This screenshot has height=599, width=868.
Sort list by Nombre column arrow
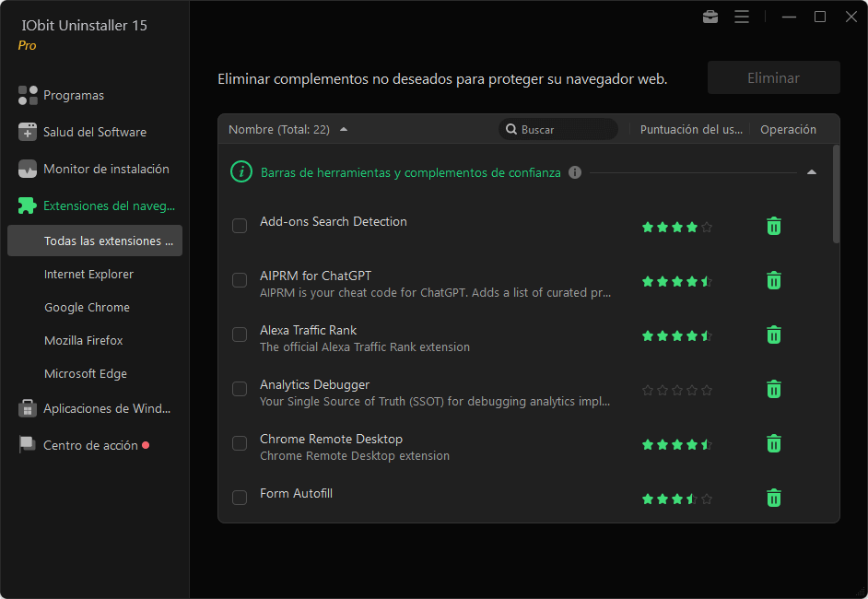[344, 130]
